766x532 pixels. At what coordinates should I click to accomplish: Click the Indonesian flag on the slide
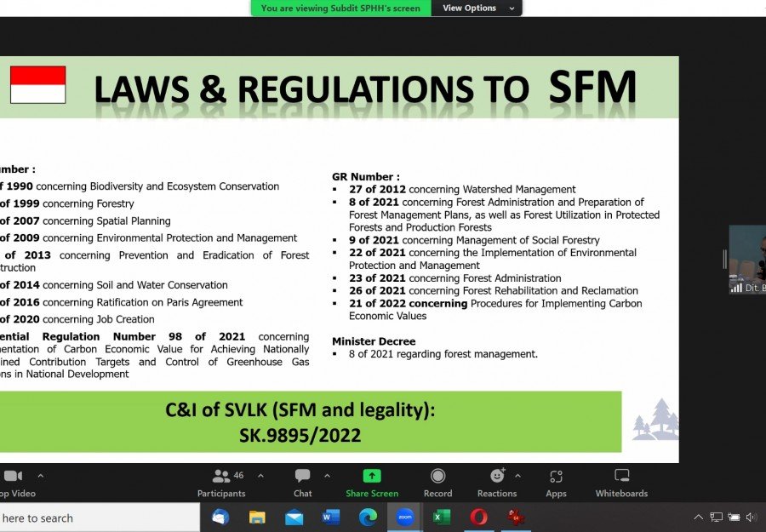click(38, 85)
